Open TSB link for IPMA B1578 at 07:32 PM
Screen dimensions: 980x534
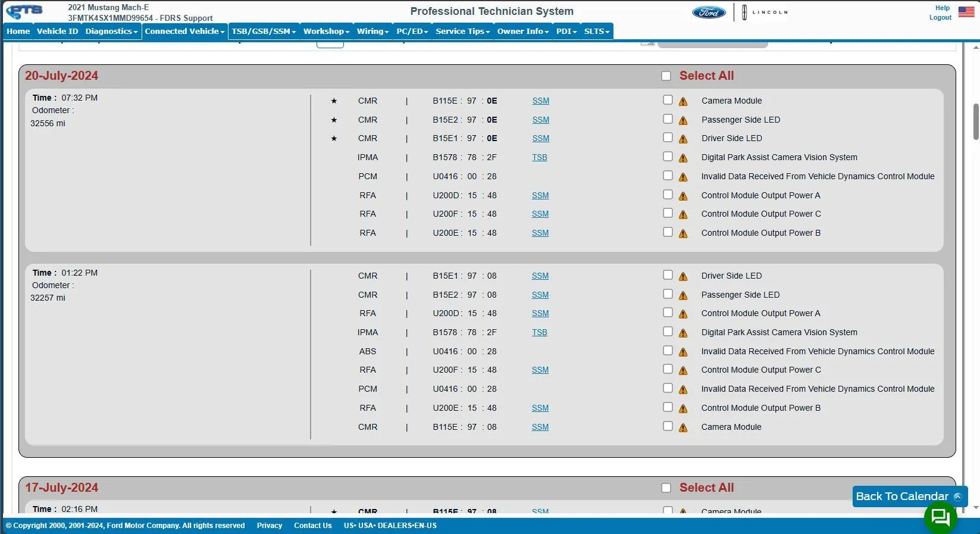[540, 158]
